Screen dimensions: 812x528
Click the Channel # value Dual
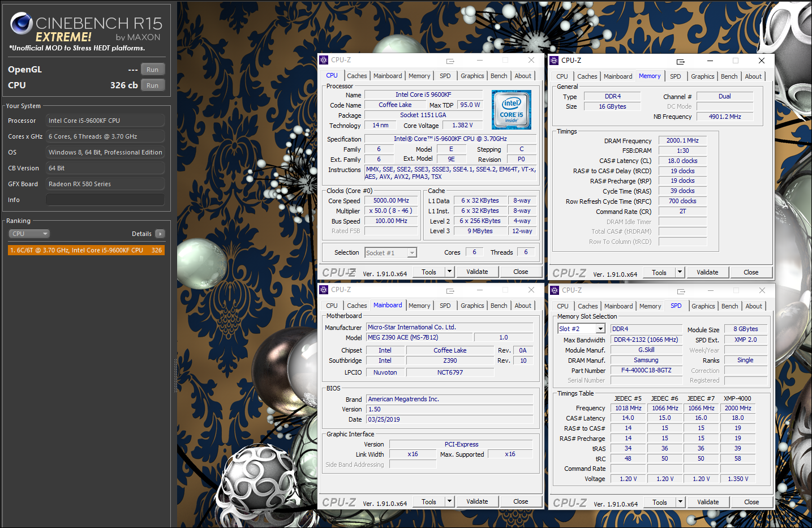click(x=725, y=96)
